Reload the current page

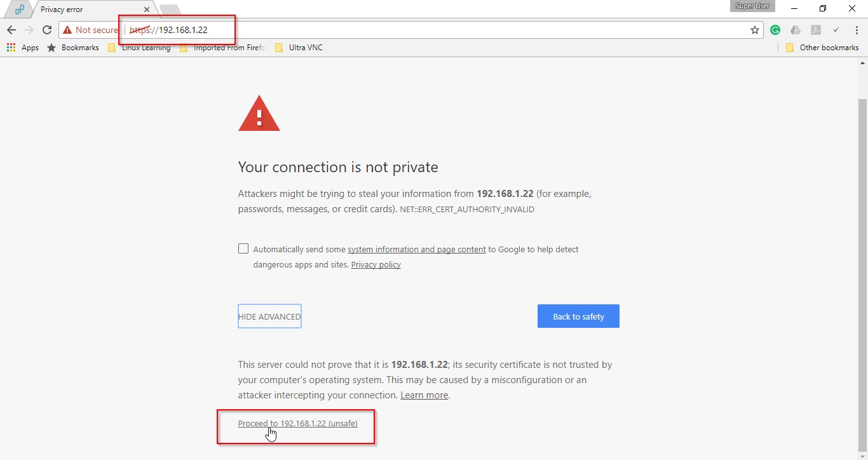pyautogui.click(x=46, y=30)
